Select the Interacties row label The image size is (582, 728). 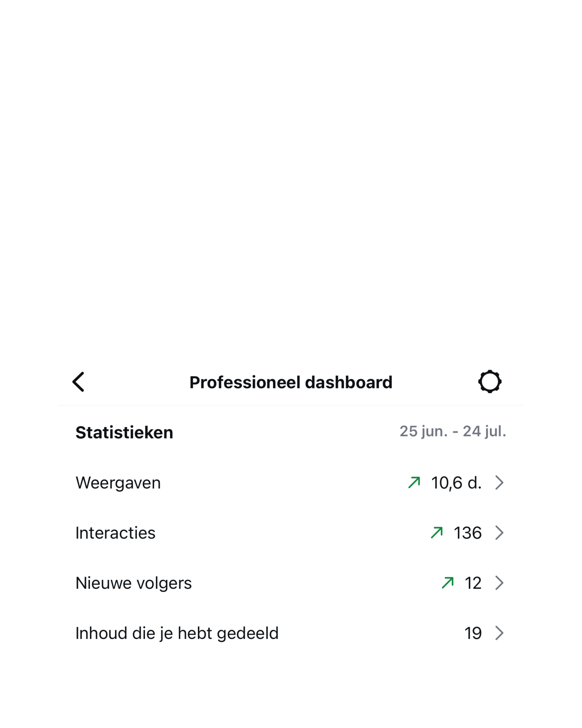pyautogui.click(x=115, y=533)
